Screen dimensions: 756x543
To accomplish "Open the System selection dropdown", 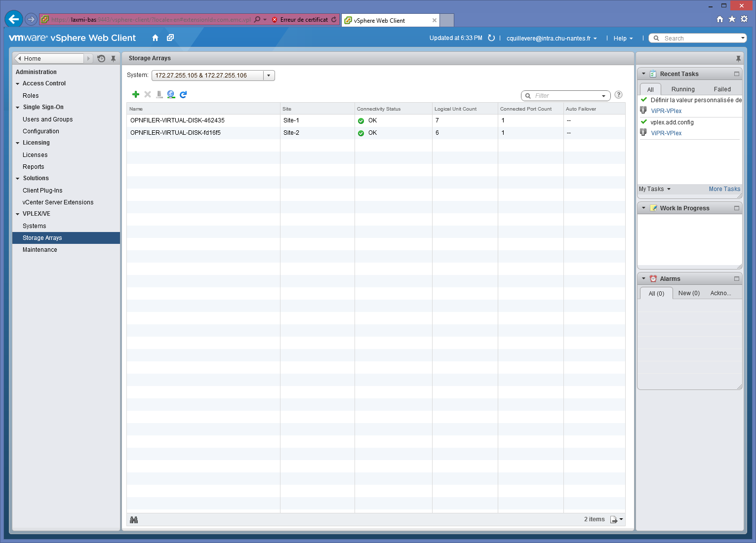I will point(269,76).
